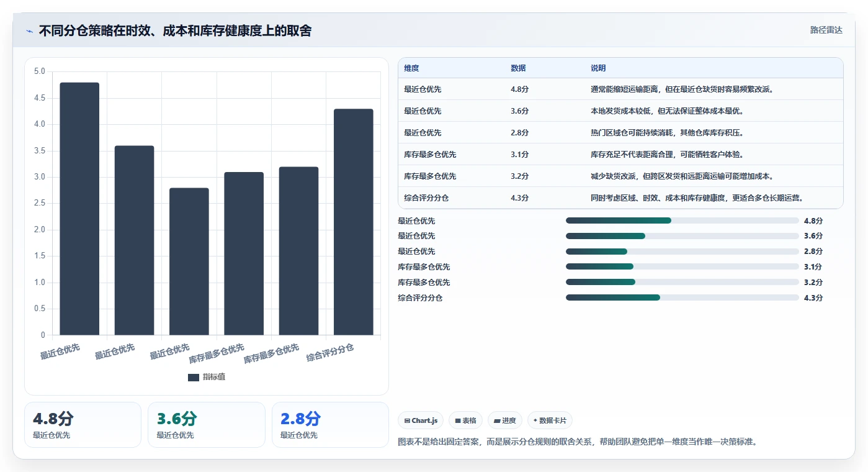Open the 4.8分 summary card

(83, 424)
